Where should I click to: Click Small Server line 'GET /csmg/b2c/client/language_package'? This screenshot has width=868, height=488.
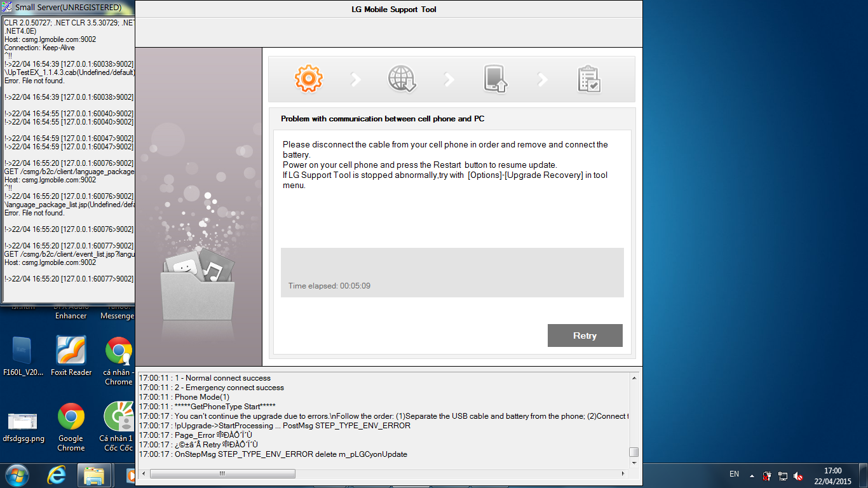(x=69, y=172)
